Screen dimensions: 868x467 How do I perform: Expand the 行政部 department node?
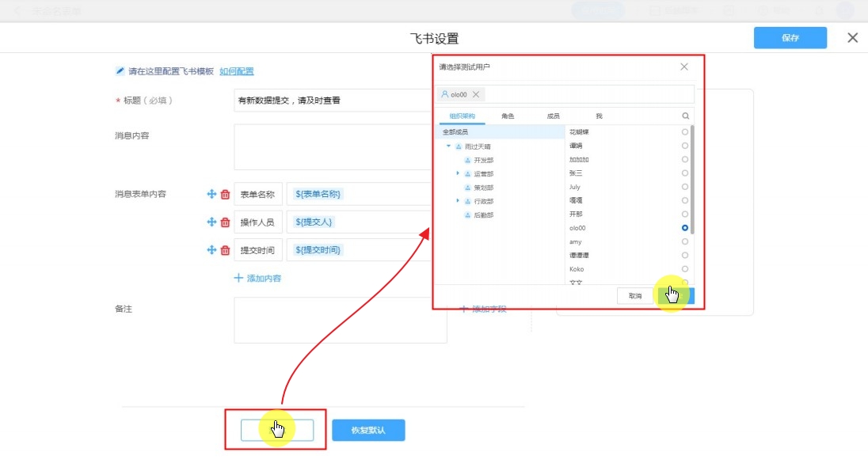tap(458, 201)
